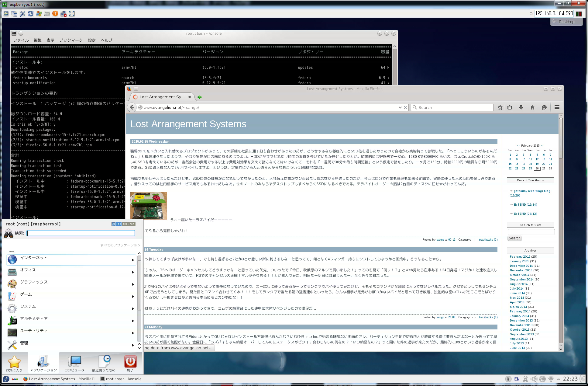Click the Raspberry Pi photo thumbnail
The width and height of the screenshot is (588, 386).
click(149, 206)
